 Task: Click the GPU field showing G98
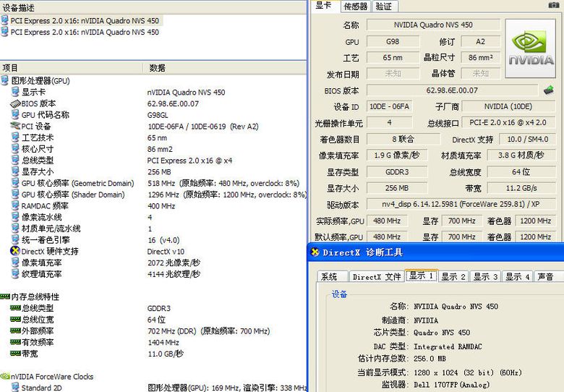(393, 41)
